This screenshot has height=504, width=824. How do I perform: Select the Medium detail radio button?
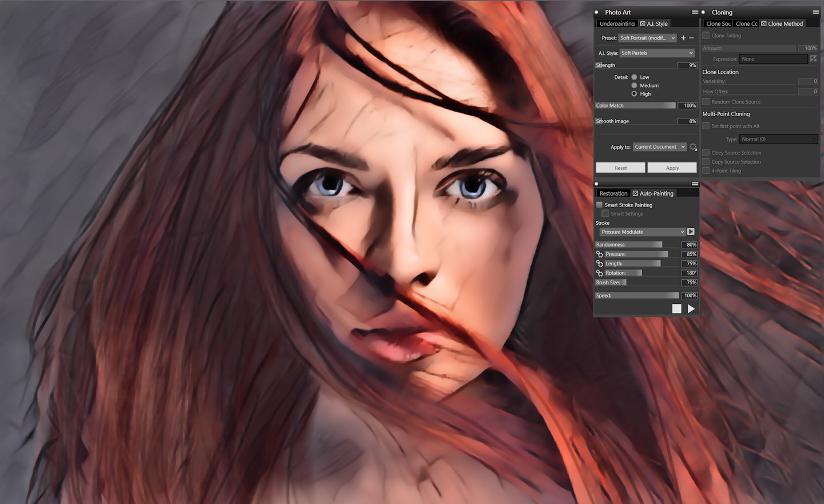click(634, 85)
